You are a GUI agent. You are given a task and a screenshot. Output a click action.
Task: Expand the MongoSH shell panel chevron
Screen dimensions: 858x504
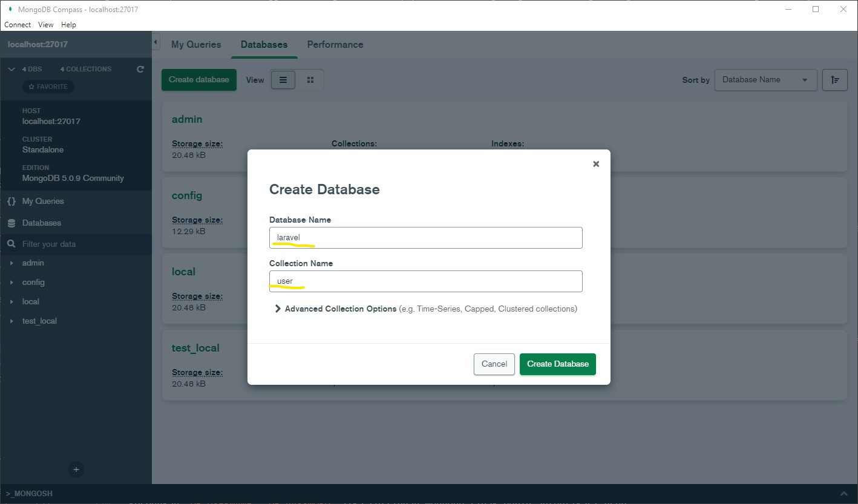844,494
